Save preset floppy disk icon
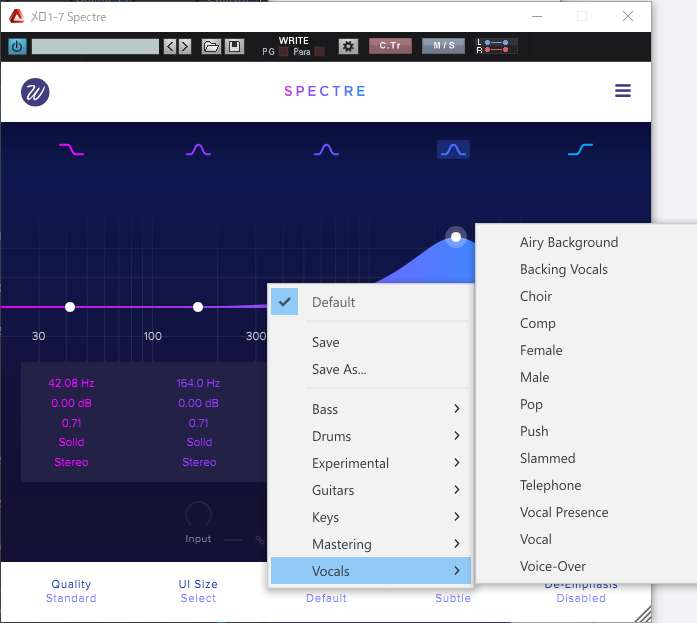The height and width of the screenshot is (623, 697). click(x=234, y=46)
